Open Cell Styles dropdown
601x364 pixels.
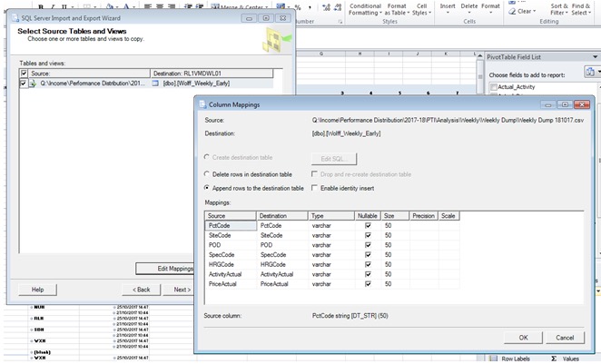pos(421,10)
